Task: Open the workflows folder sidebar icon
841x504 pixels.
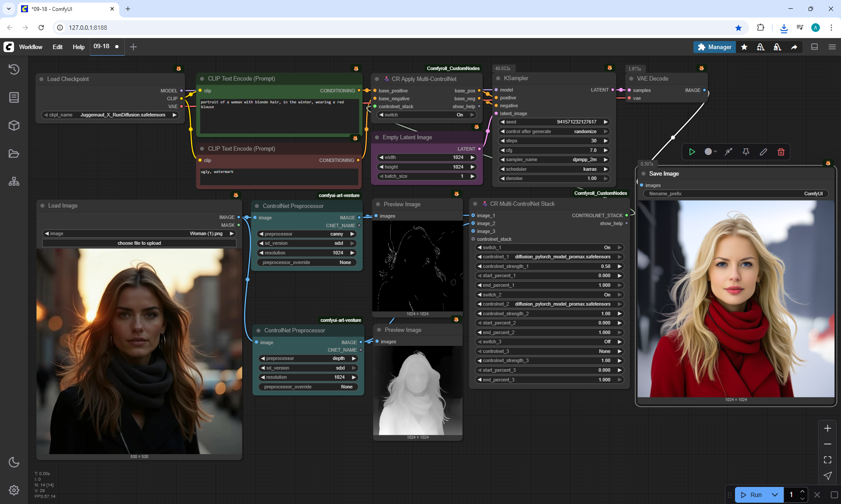Action: tap(14, 154)
